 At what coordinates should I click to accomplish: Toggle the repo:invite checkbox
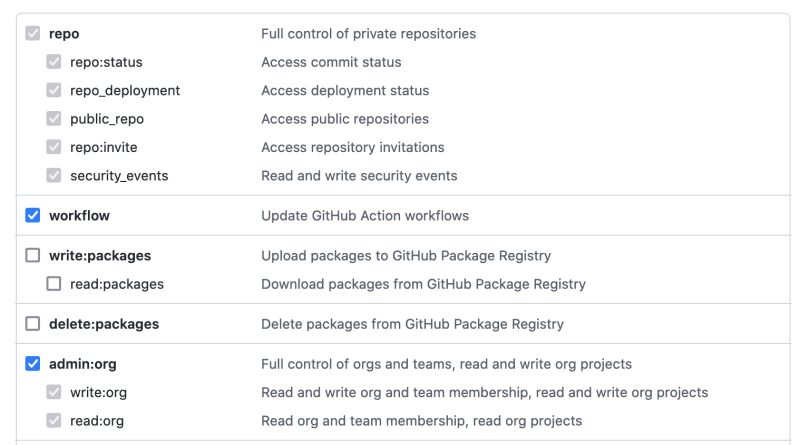click(54, 147)
